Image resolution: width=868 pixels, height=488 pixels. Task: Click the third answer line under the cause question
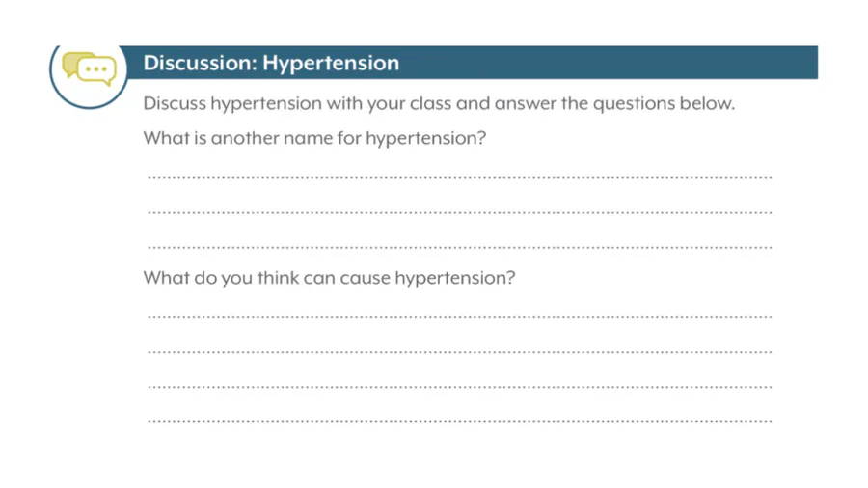pyautogui.click(x=459, y=387)
